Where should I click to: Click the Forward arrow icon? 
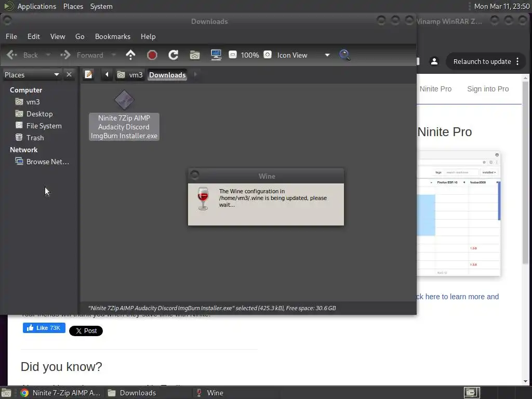[65, 55]
